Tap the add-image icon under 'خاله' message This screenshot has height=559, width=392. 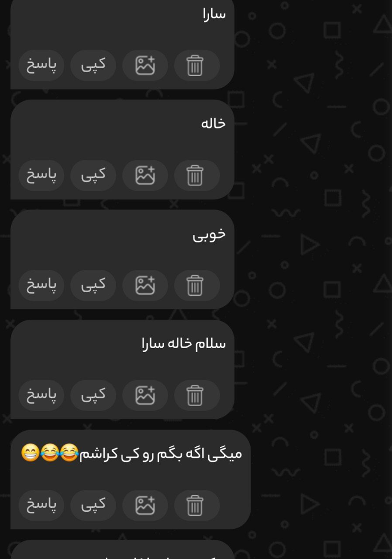(x=145, y=176)
